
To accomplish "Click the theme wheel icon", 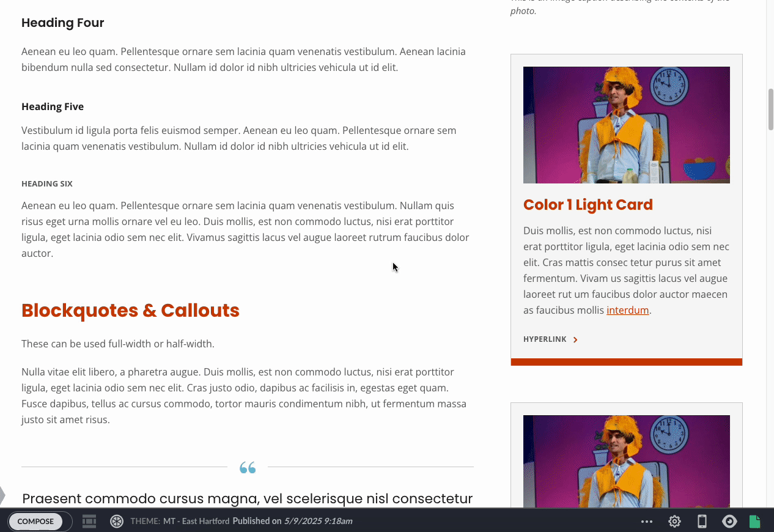I will pyautogui.click(x=117, y=522).
